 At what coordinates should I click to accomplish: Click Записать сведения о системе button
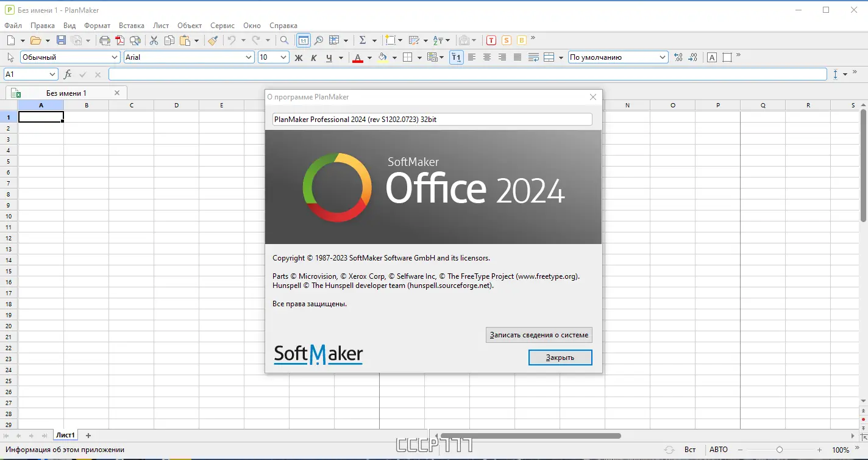pos(539,335)
